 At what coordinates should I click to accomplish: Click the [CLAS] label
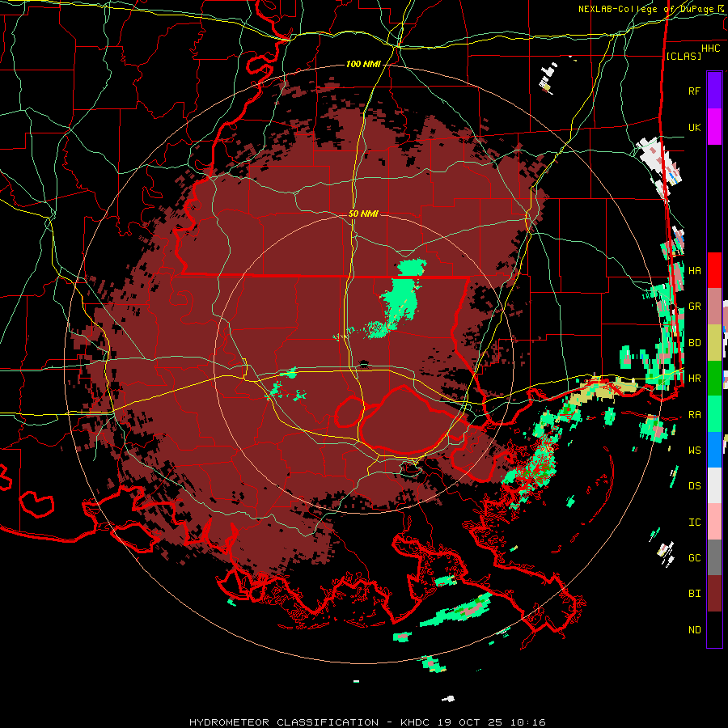684,56
